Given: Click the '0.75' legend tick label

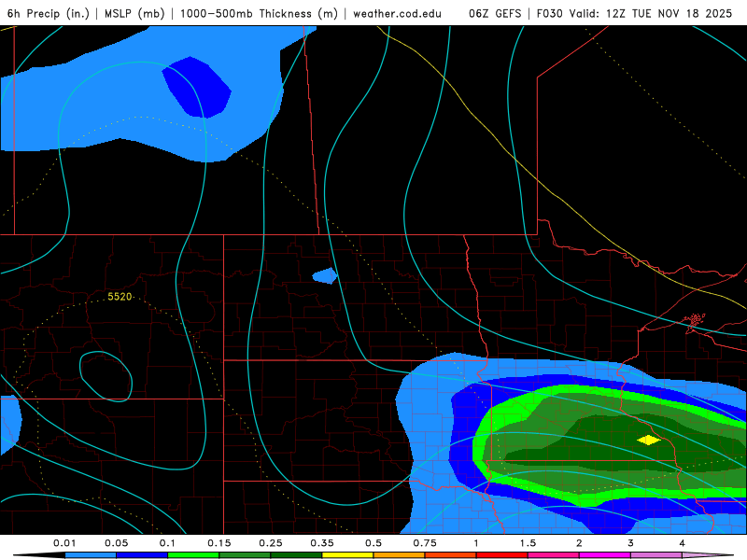Looking at the screenshot, I should 425,543.
